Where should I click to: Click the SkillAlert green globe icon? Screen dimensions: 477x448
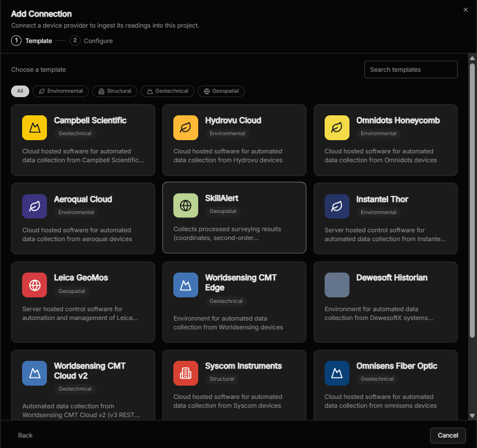185,205
